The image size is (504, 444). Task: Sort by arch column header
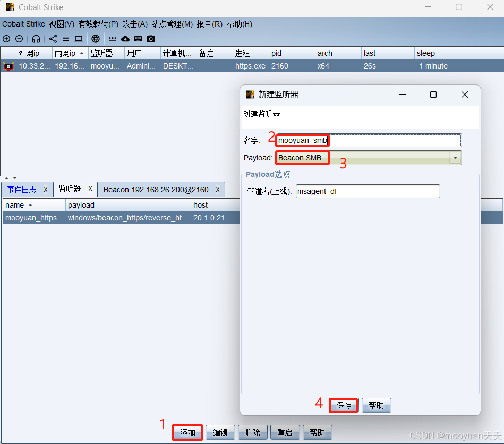338,53
